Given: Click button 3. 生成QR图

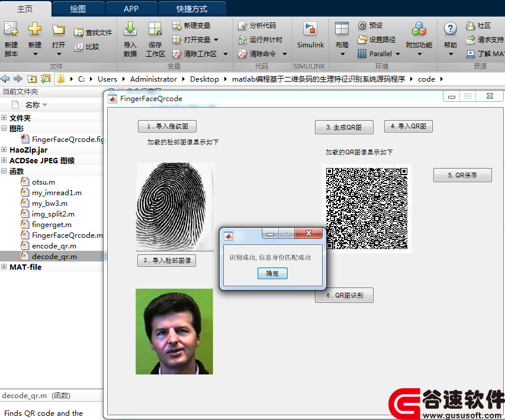Looking at the screenshot, I should [344, 127].
